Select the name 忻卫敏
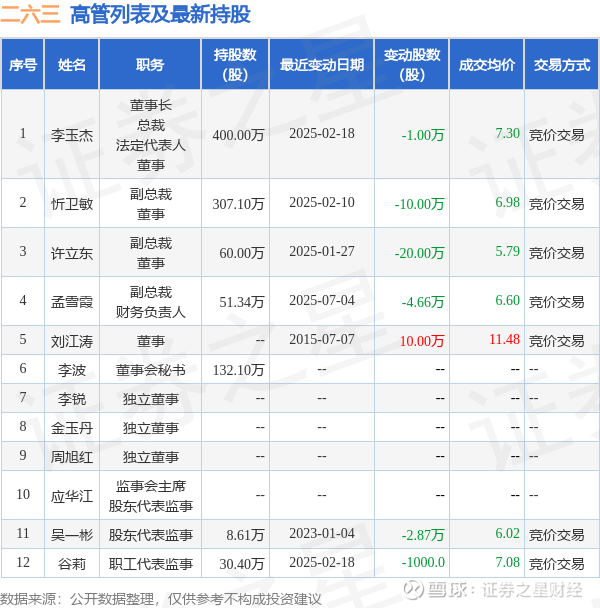The height and width of the screenshot is (608, 600). (x=72, y=204)
